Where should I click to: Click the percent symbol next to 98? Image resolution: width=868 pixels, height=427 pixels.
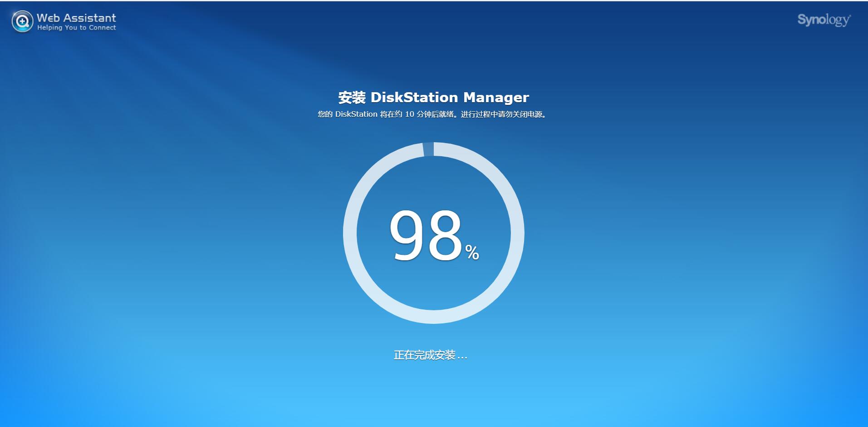[472, 253]
